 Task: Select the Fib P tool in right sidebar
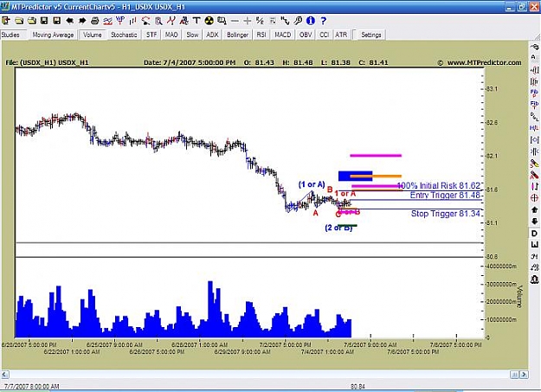(534, 93)
